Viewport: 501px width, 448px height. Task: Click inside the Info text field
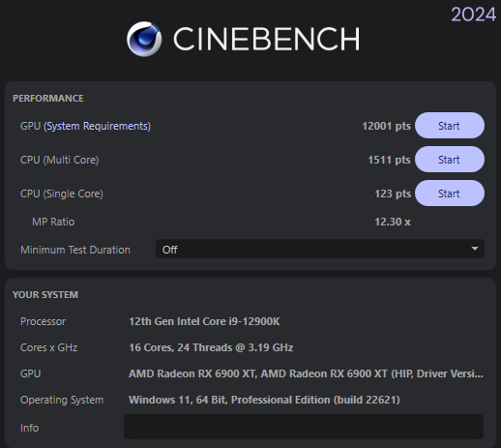point(304,427)
